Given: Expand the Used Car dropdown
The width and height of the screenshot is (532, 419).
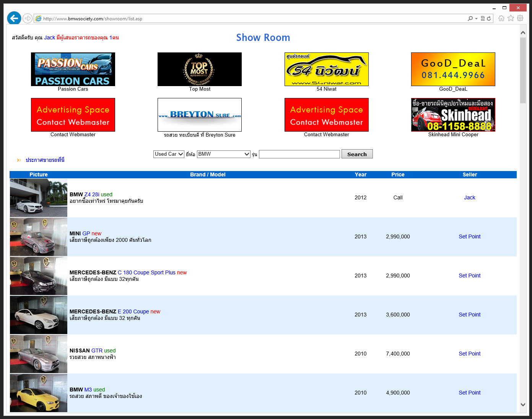Looking at the screenshot, I should pos(169,154).
